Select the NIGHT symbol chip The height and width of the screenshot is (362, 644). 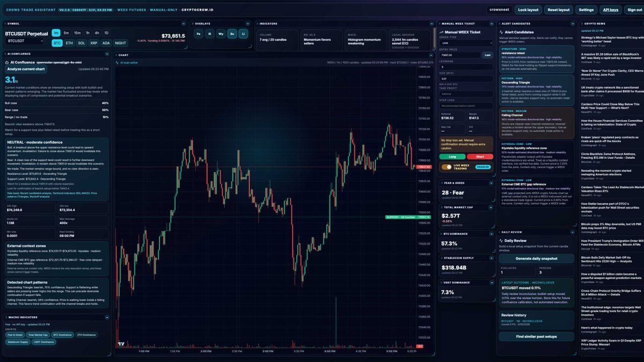pos(120,42)
